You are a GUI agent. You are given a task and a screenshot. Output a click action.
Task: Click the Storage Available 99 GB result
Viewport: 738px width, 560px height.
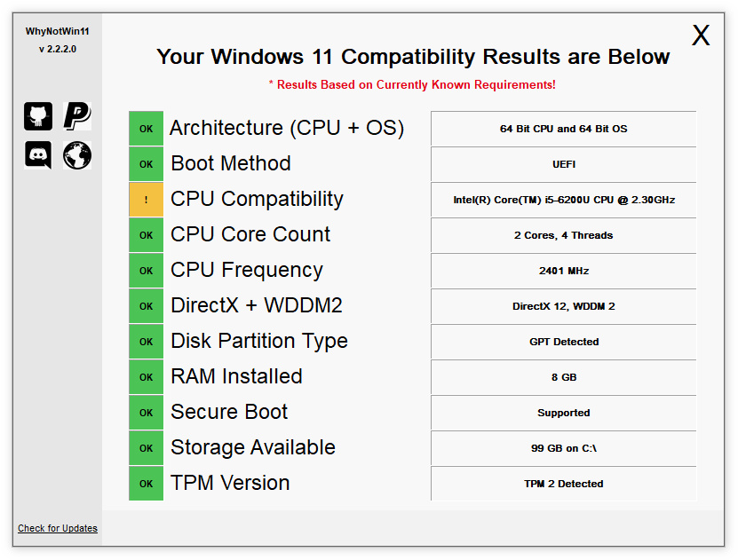564,448
